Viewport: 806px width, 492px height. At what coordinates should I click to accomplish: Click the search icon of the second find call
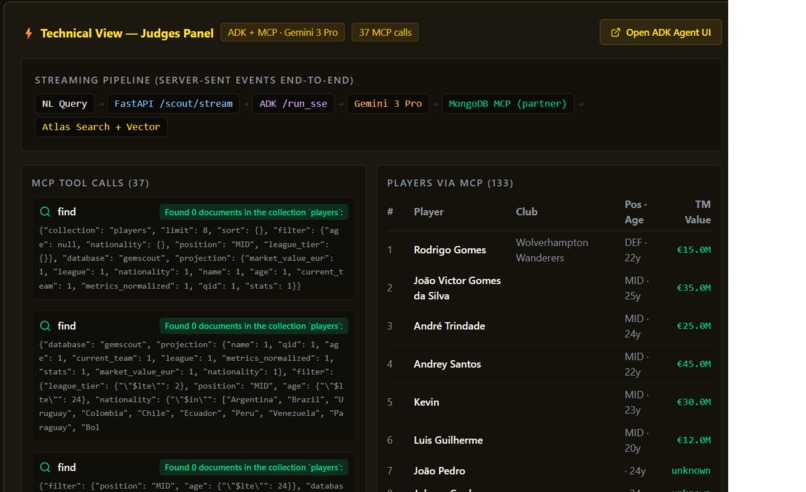click(45, 326)
